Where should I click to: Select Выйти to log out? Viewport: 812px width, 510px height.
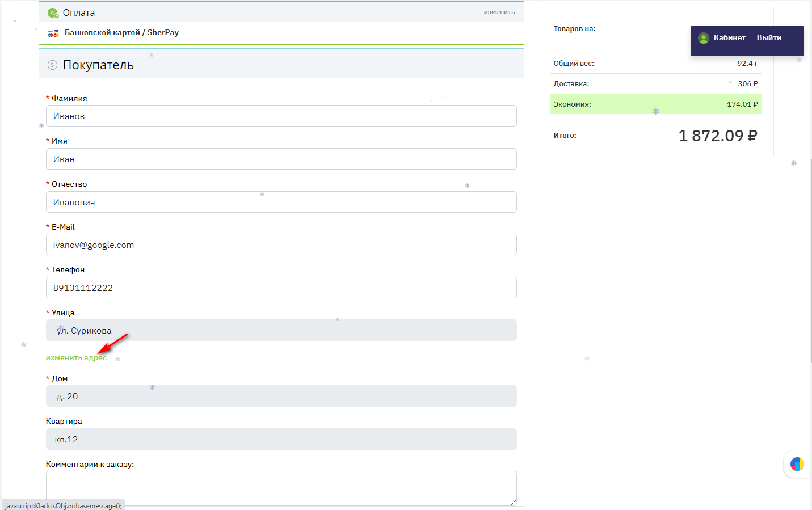[x=769, y=38]
